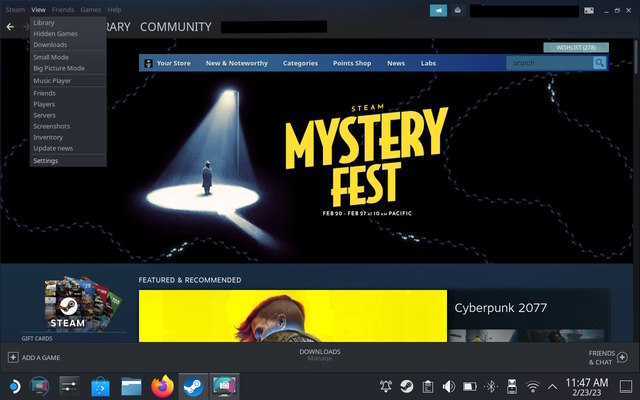Close the View menu in menu bar

pyautogui.click(x=38, y=10)
